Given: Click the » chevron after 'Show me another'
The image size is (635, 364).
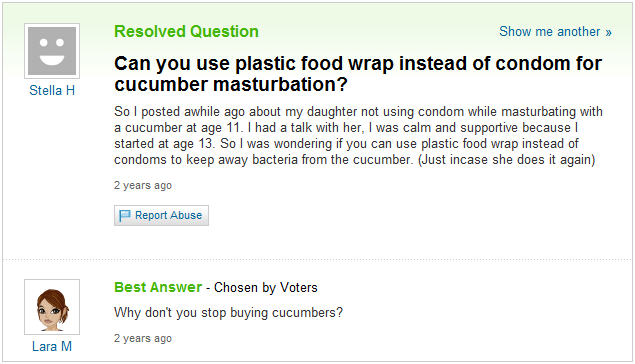Looking at the screenshot, I should tap(608, 32).
